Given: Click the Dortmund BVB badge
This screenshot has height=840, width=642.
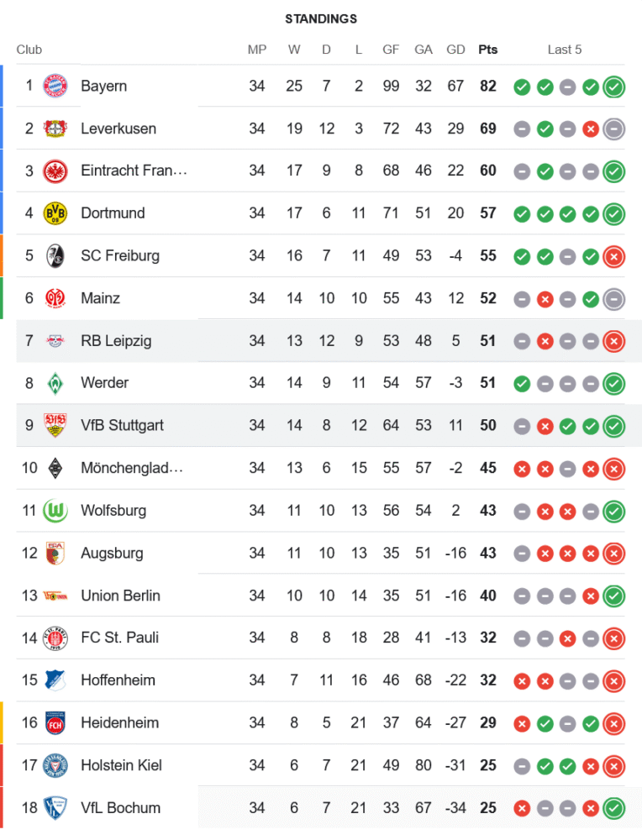Looking at the screenshot, I should [55, 213].
